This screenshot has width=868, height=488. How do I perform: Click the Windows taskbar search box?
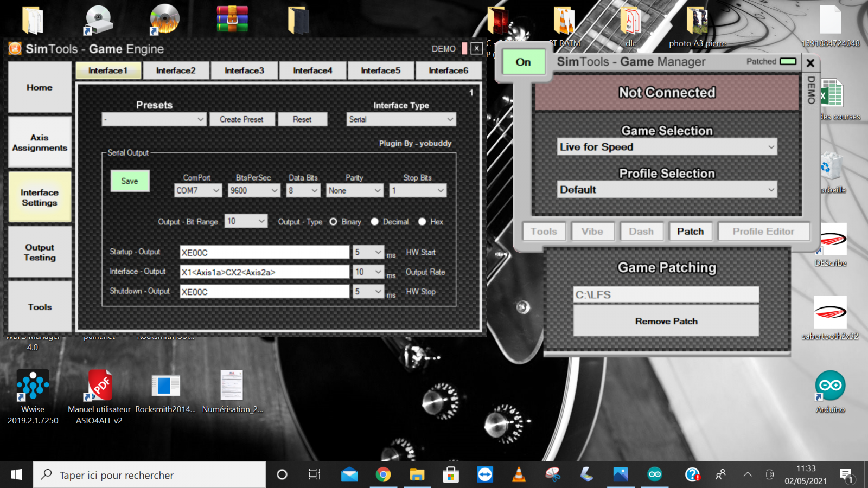pos(150,475)
